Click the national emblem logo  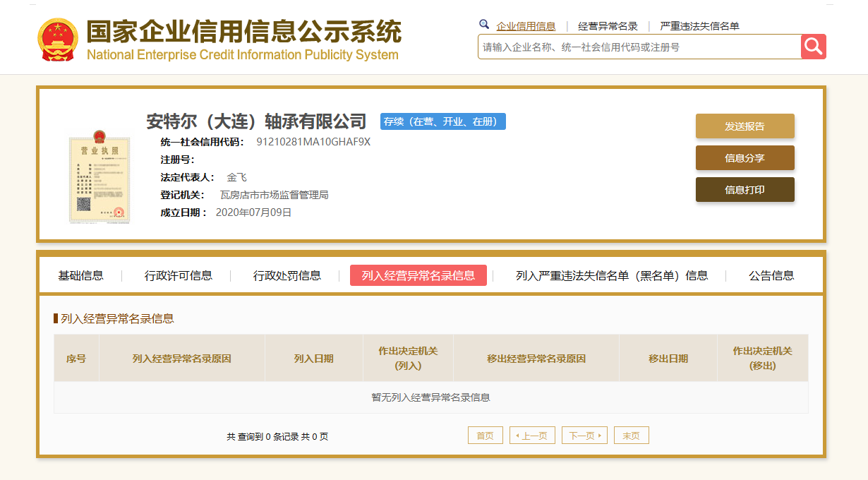point(56,40)
